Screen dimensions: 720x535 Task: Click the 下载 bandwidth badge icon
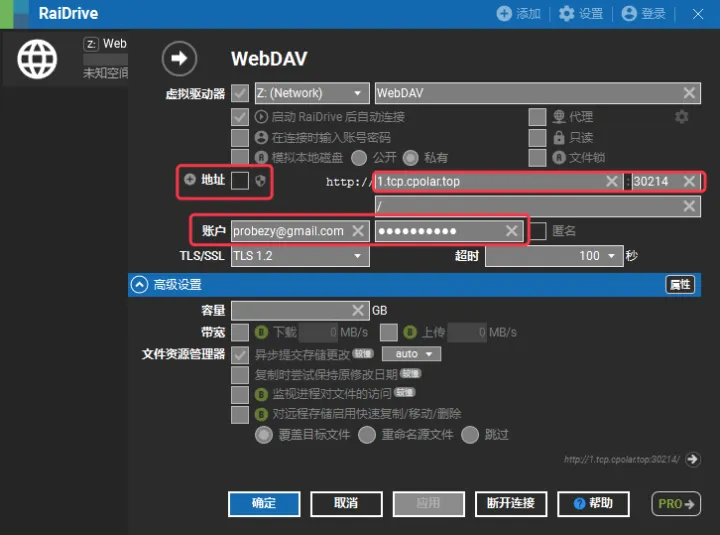pyautogui.click(x=261, y=332)
